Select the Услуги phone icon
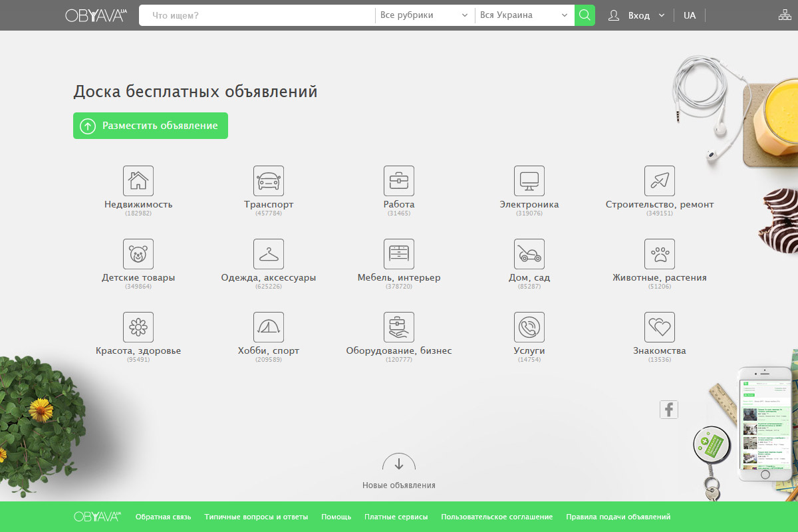Screen dimensions: 798x532 (529, 327)
